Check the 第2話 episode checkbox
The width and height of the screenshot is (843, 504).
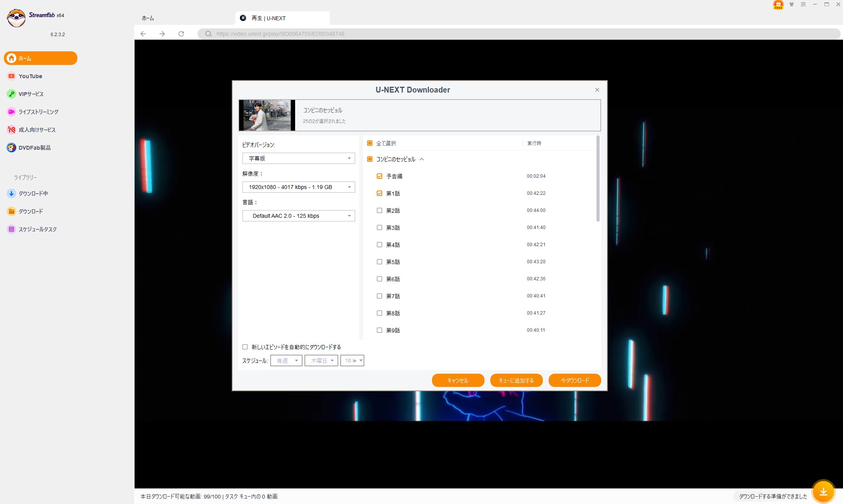pyautogui.click(x=380, y=210)
